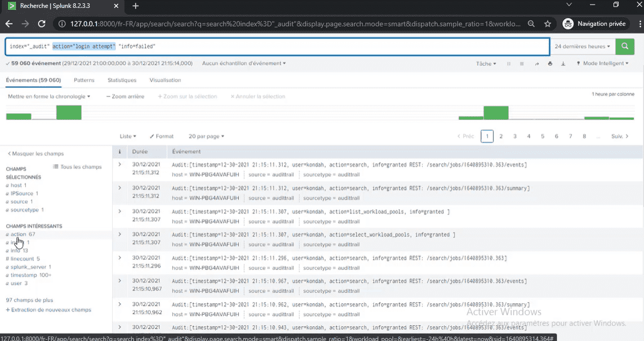Open a new browser tab

tap(136, 6)
